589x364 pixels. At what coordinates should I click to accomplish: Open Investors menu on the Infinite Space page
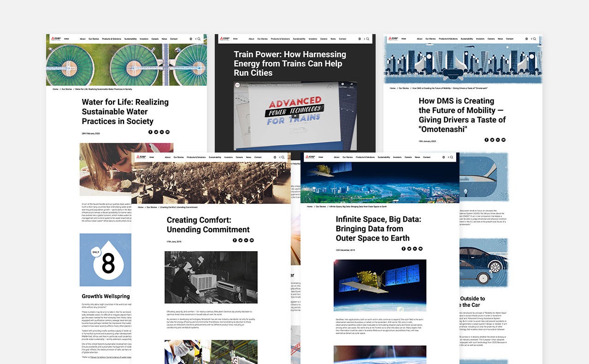pyautogui.click(x=397, y=157)
